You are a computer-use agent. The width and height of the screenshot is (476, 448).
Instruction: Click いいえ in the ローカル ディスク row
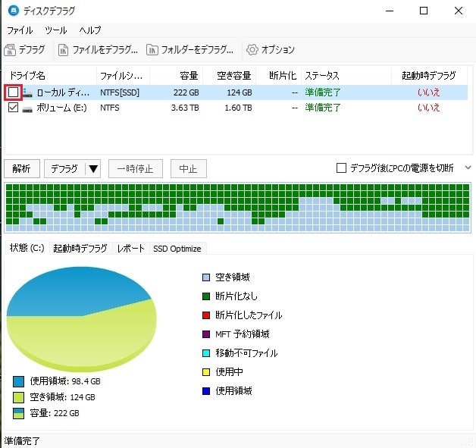[x=429, y=92]
